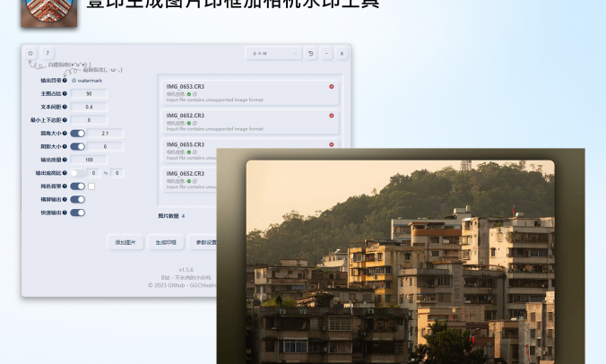Click the 圆角大小 value field 2.1
606x364 pixels.
(105, 134)
